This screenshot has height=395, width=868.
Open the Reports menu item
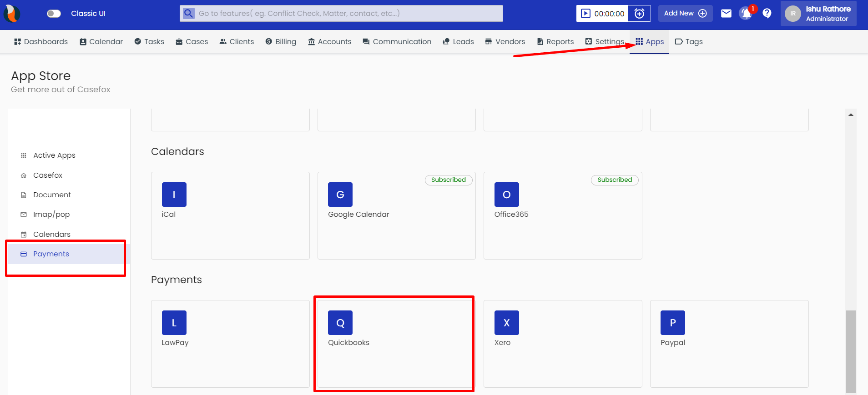555,42
